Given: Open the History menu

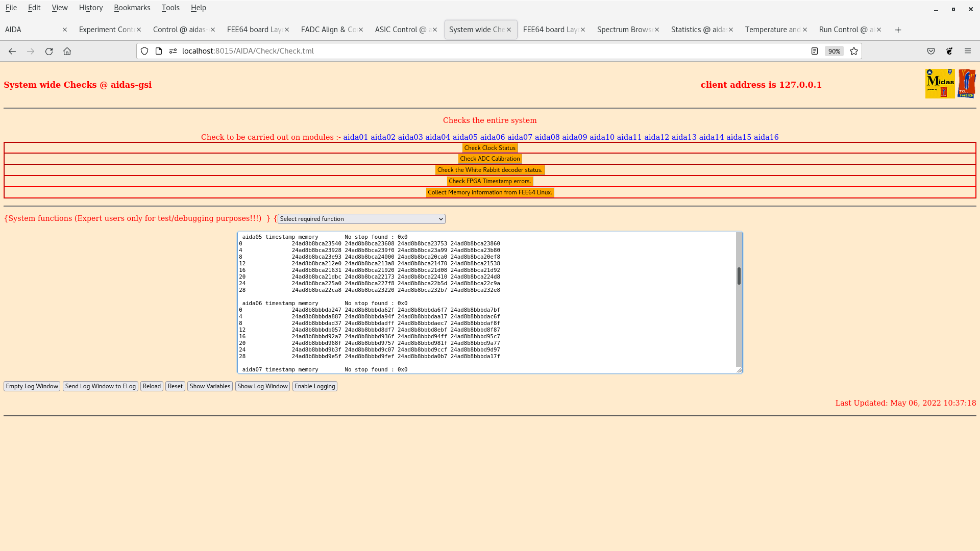Looking at the screenshot, I should pos(91,8).
